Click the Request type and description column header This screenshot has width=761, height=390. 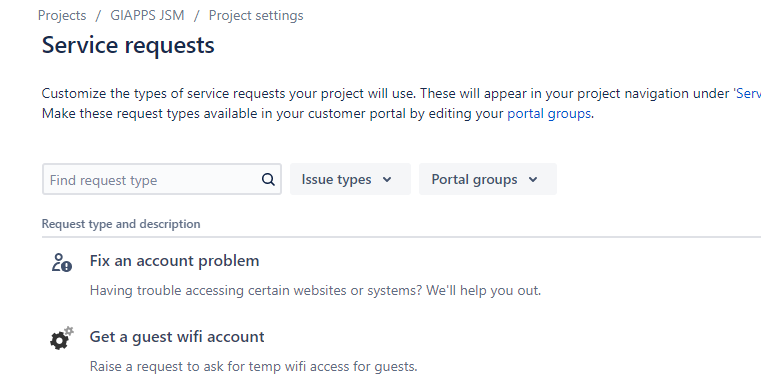point(121,224)
